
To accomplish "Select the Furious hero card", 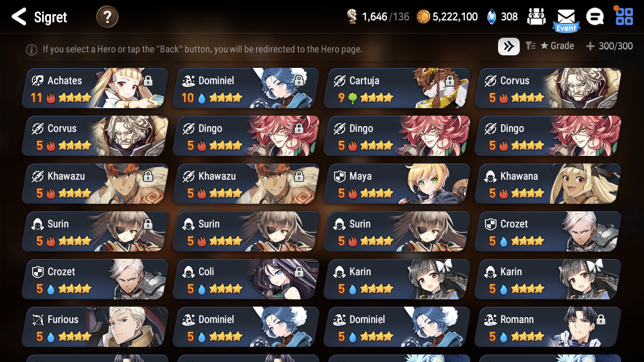I will coord(94,327).
